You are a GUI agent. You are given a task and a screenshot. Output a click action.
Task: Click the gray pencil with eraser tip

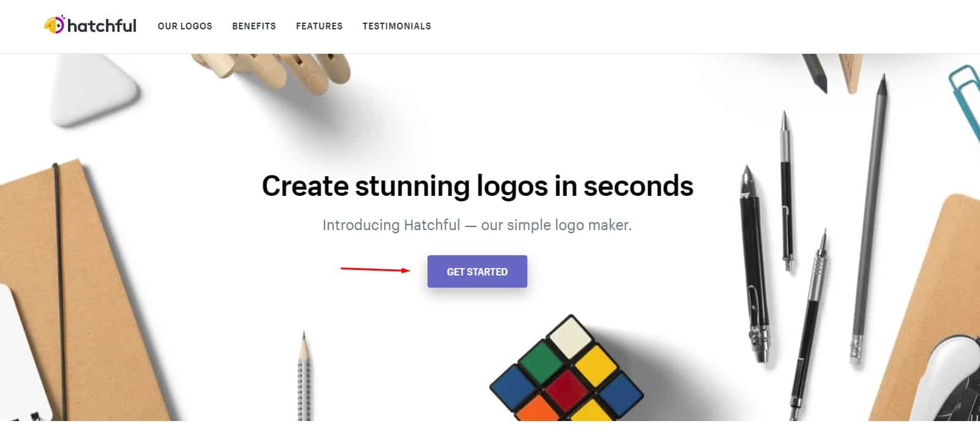(x=869, y=220)
